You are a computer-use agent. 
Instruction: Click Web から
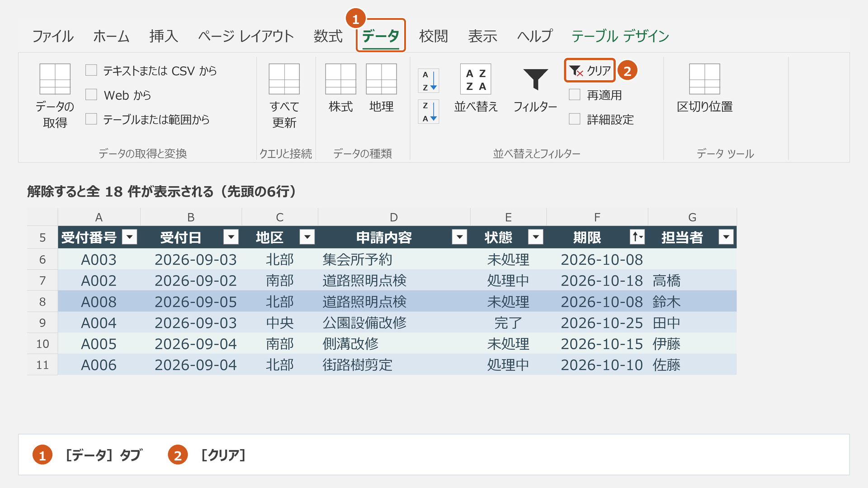(x=118, y=95)
